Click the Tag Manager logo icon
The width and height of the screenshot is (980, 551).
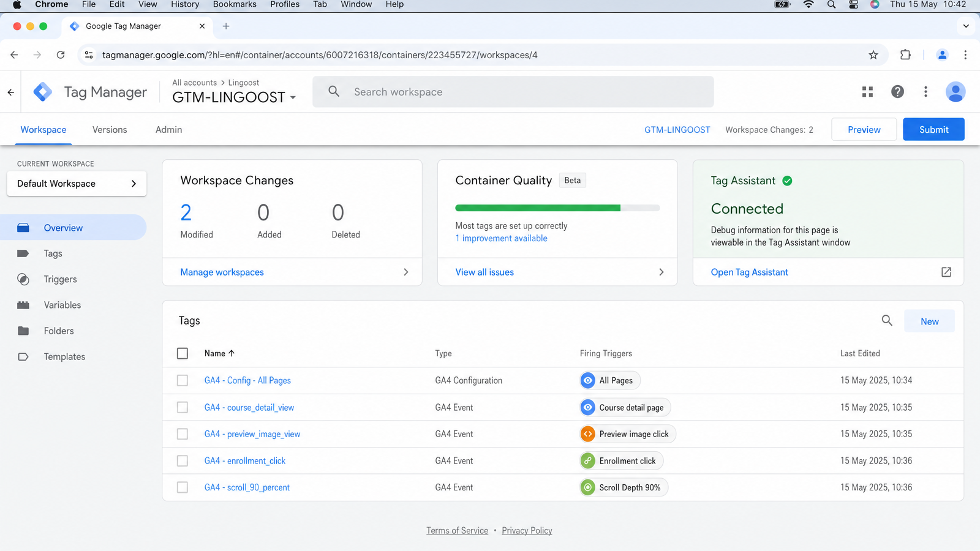42,92
